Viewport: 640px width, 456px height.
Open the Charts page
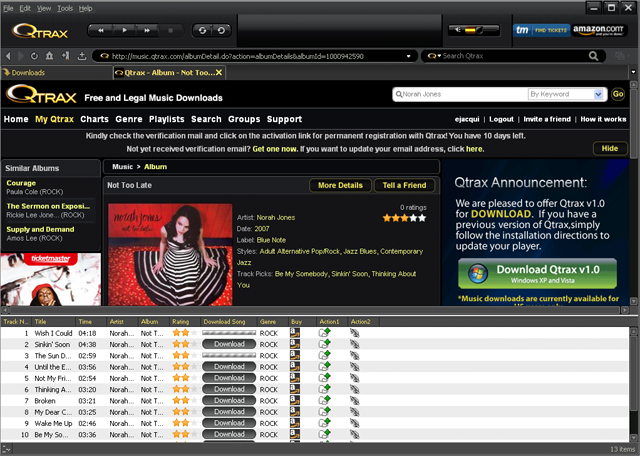tap(94, 119)
